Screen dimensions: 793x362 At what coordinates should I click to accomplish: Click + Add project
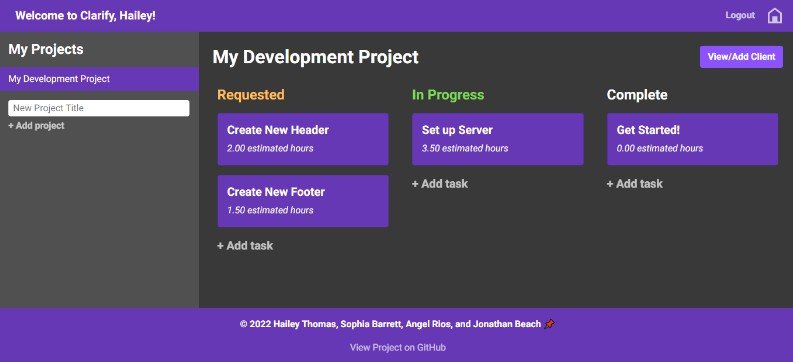pyautogui.click(x=36, y=125)
